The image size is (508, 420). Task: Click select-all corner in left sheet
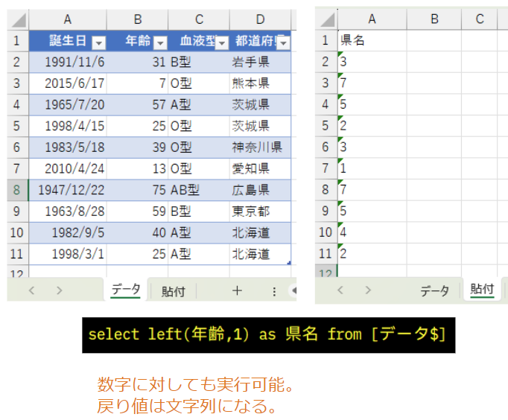click(x=19, y=20)
